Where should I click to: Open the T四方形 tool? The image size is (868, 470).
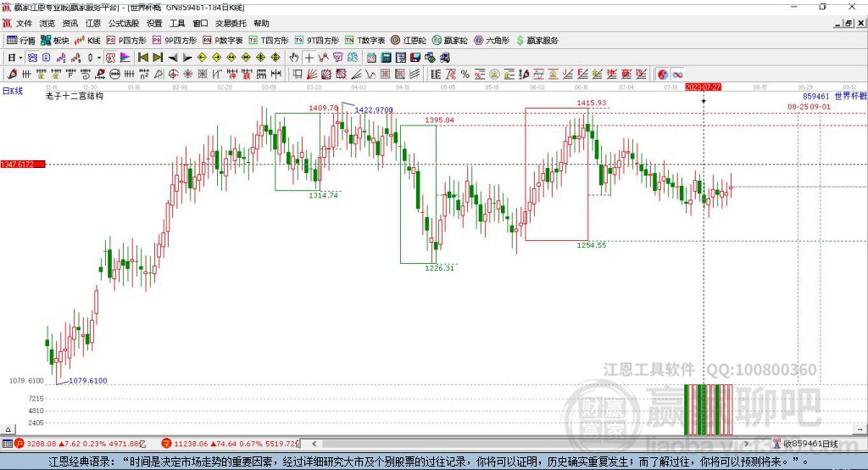(269, 41)
